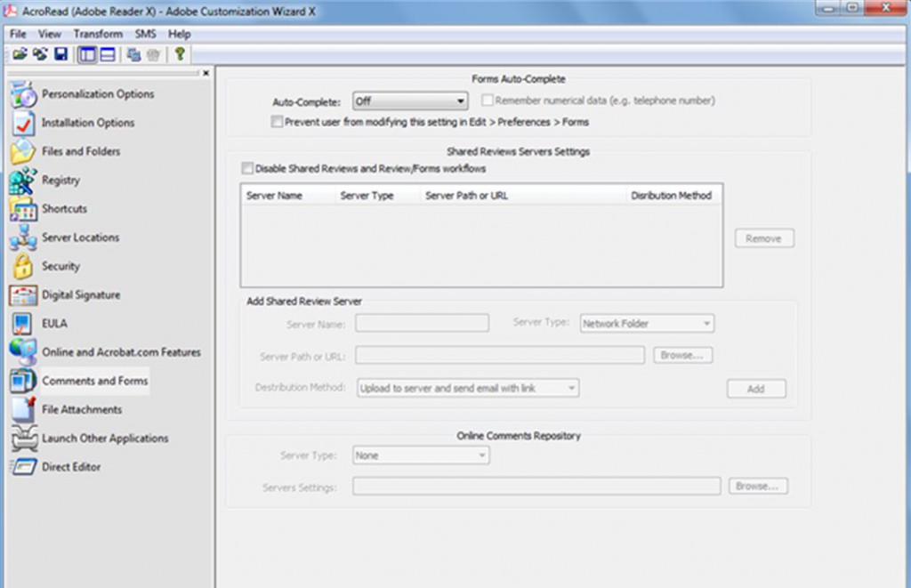
Task: Toggle the left navigation pane layout icon
Action: click(87, 54)
